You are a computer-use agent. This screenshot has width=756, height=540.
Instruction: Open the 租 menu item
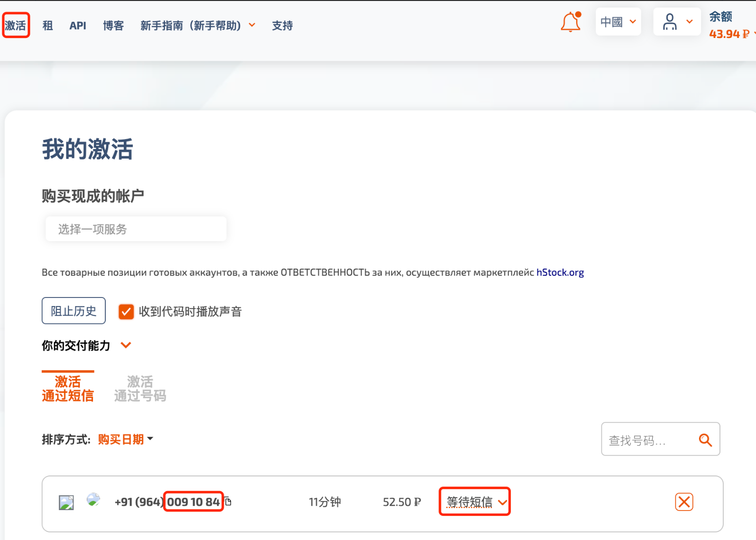point(47,26)
